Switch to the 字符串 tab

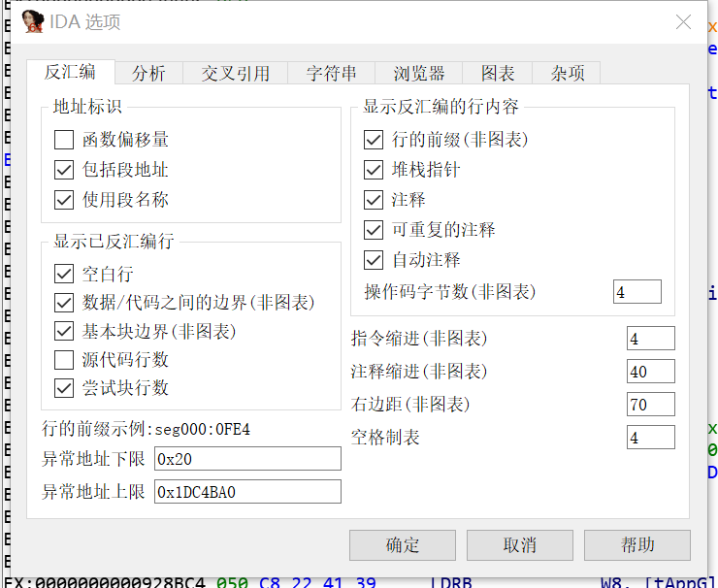(x=332, y=74)
